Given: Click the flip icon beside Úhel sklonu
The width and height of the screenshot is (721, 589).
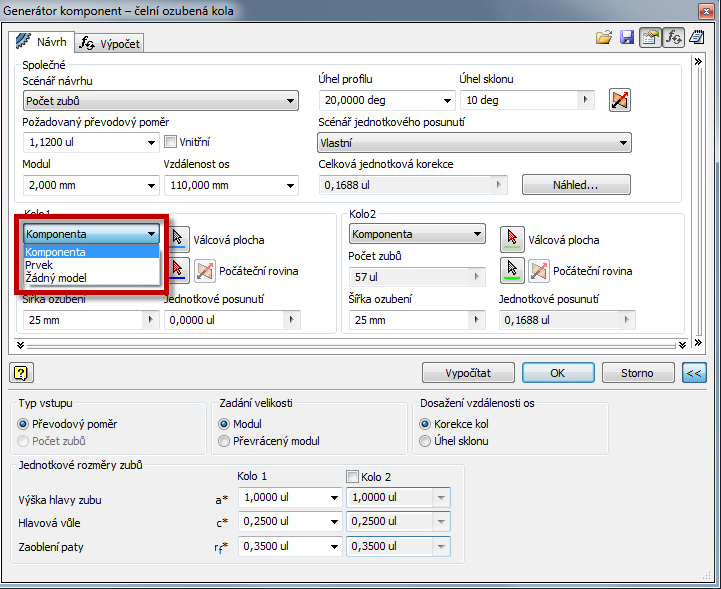Looking at the screenshot, I should click(620, 100).
